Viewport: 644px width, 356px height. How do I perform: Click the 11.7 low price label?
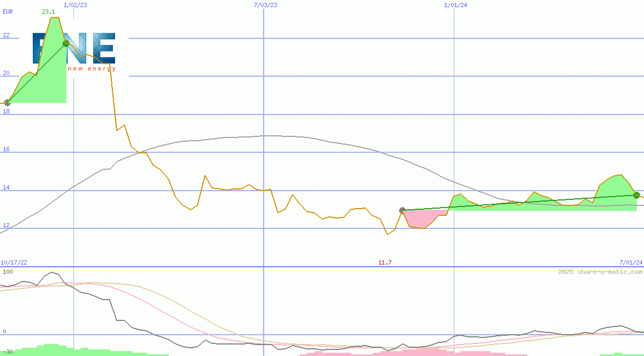pyautogui.click(x=385, y=263)
